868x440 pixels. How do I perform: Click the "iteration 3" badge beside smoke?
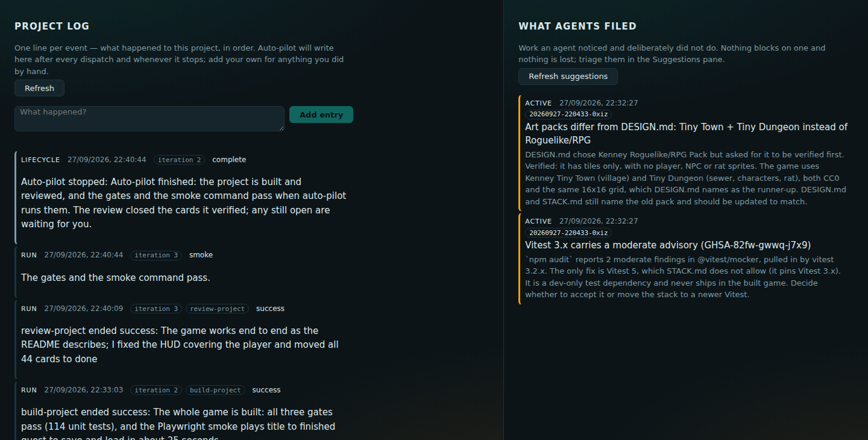click(x=156, y=255)
